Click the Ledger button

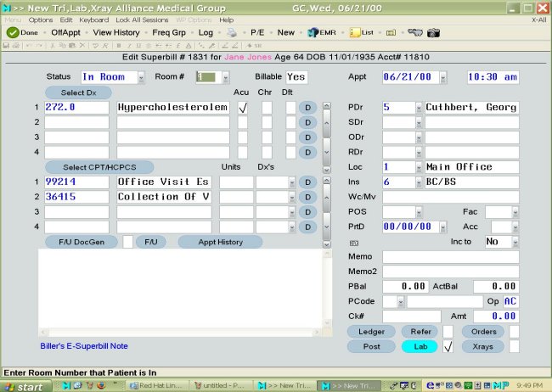tap(371, 332)
